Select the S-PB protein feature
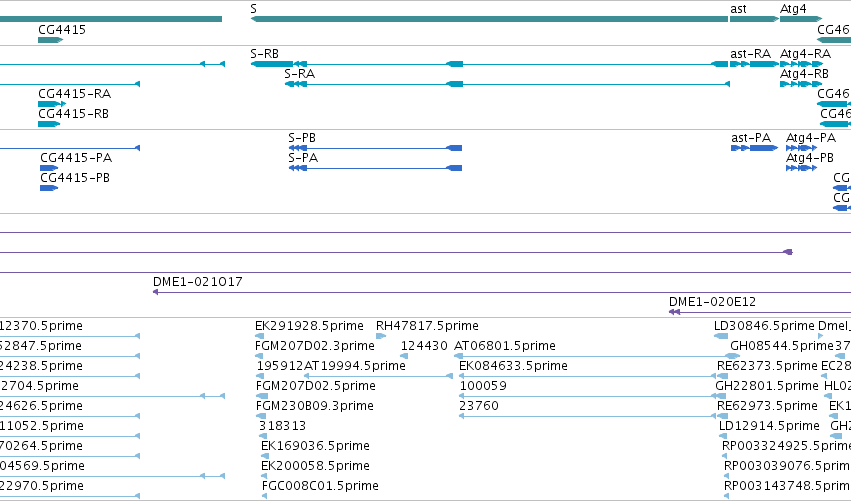851x501 pixels. pos(375,148)
